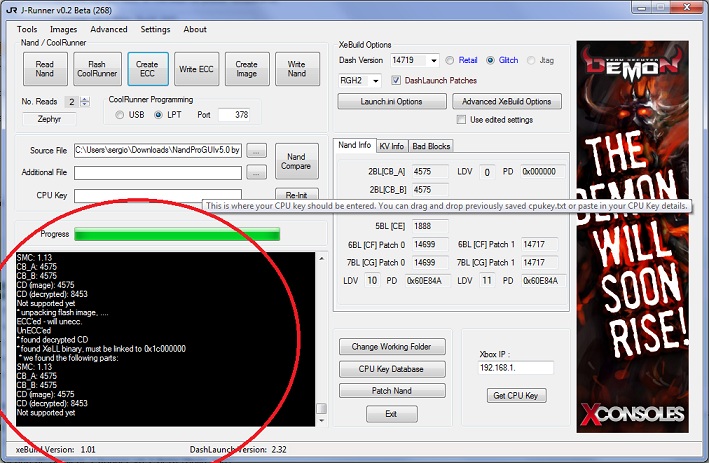Viewport: 709px width, 463px height.
Task: Adjust the No. Reads spinner arrows
Action: point(85,102)
